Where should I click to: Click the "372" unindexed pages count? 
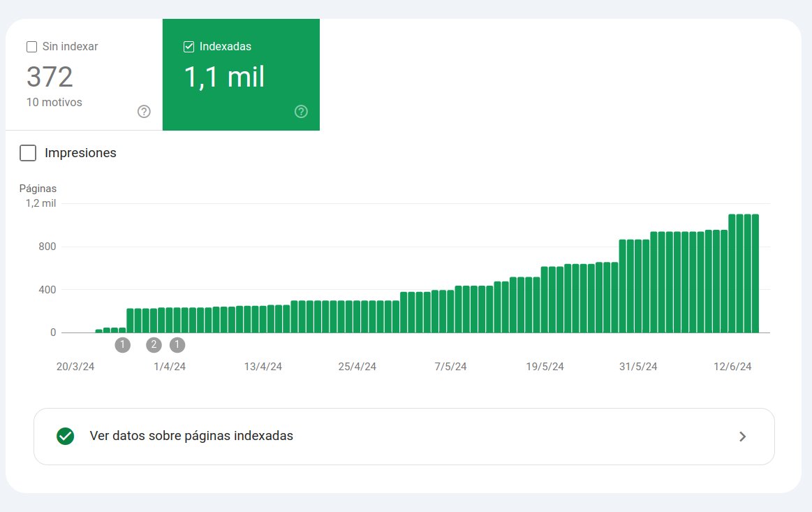(50, 77)
